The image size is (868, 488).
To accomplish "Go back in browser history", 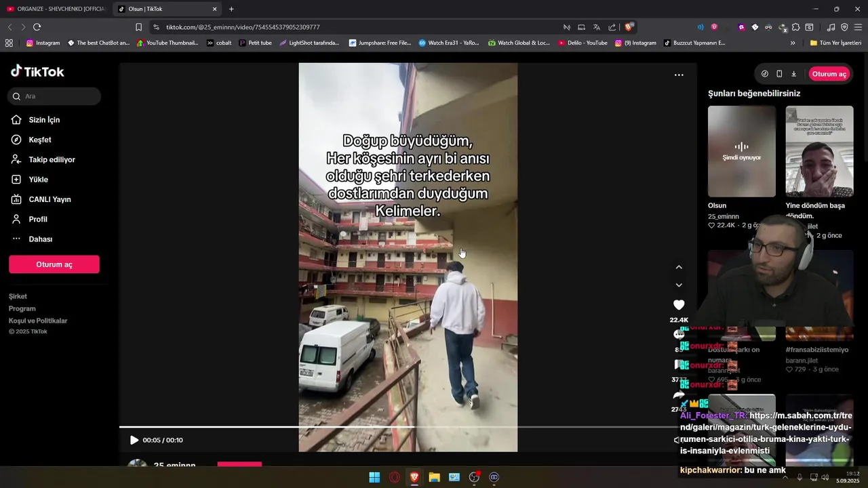I will point(9,27).
